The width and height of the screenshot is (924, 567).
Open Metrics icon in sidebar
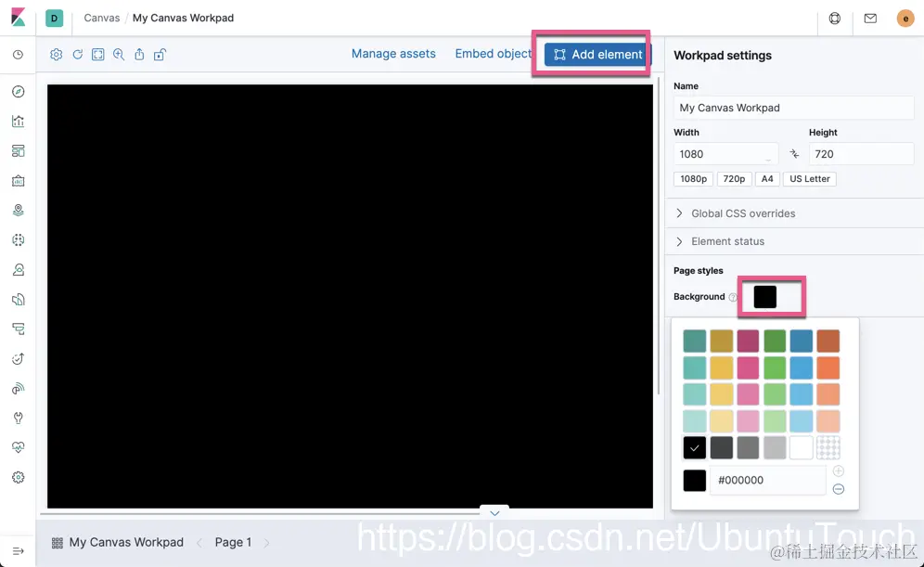19,269
